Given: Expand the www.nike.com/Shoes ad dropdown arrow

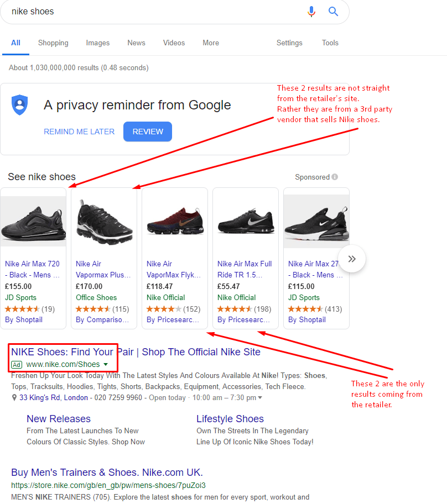Looking at the screenshot, I should (x=106, y=365).
